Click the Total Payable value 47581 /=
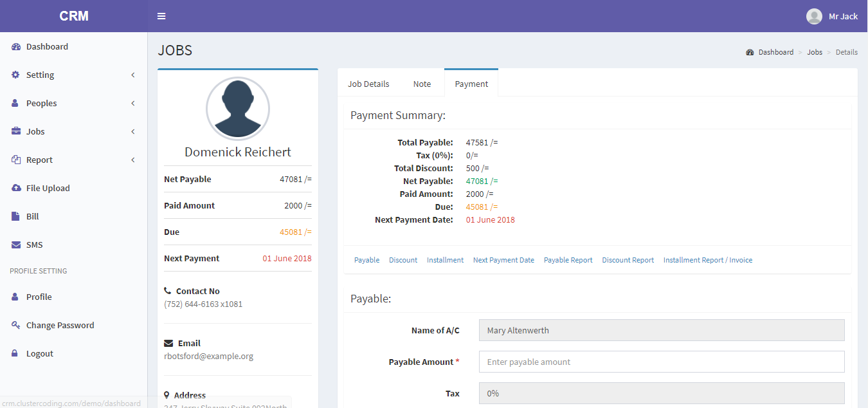 pyautogui.click(x=482, y=143)
